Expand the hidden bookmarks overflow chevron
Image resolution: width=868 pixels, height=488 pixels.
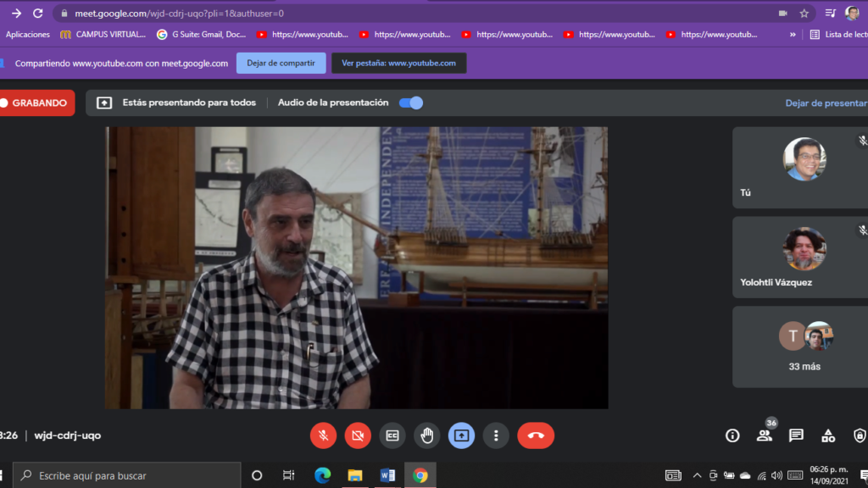pyautogui.click(x=793, y=35)
